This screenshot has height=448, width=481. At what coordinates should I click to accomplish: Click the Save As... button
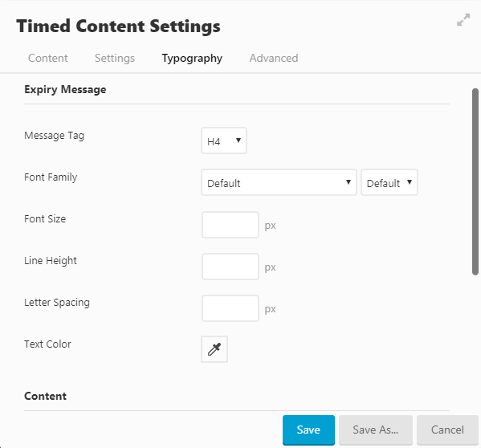pyautogui.click(x=376, y=430)
